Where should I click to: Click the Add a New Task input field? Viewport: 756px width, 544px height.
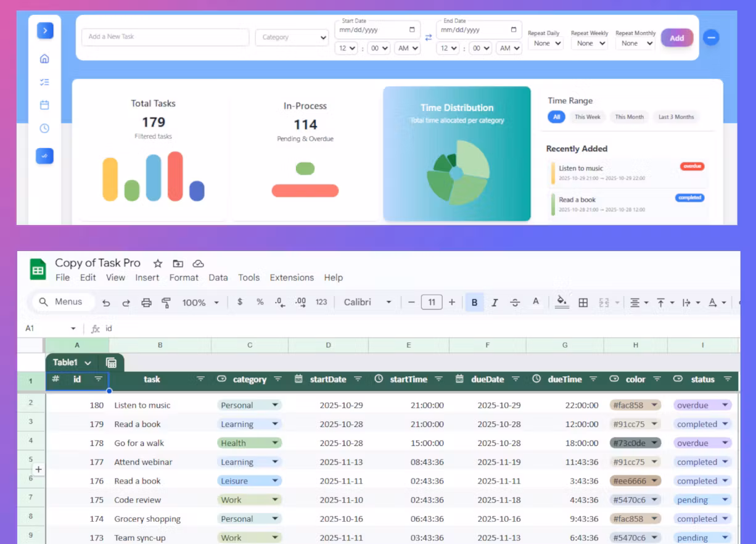pyautogui.click(x=165, y=37)
